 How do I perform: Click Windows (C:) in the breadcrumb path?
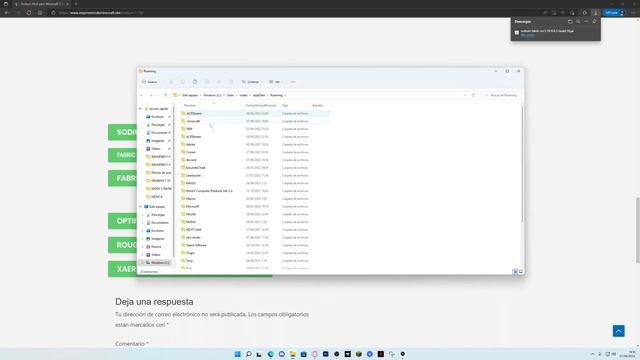pyautogui.click(x=212, y=95)
